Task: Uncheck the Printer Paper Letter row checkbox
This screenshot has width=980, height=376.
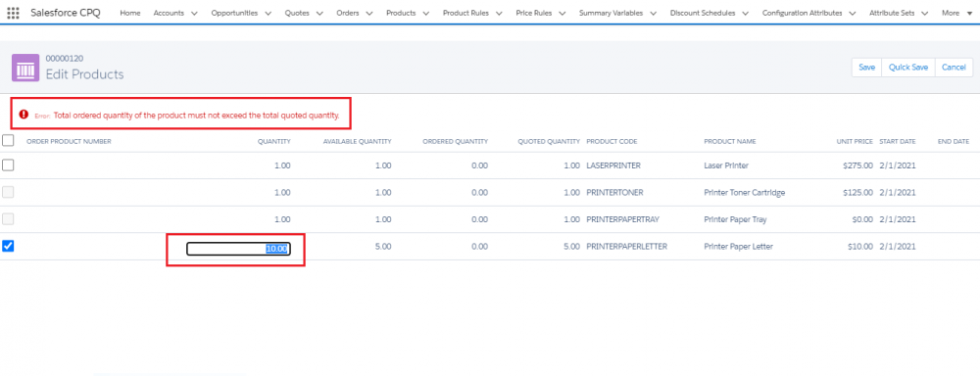Action: point(8,246)
